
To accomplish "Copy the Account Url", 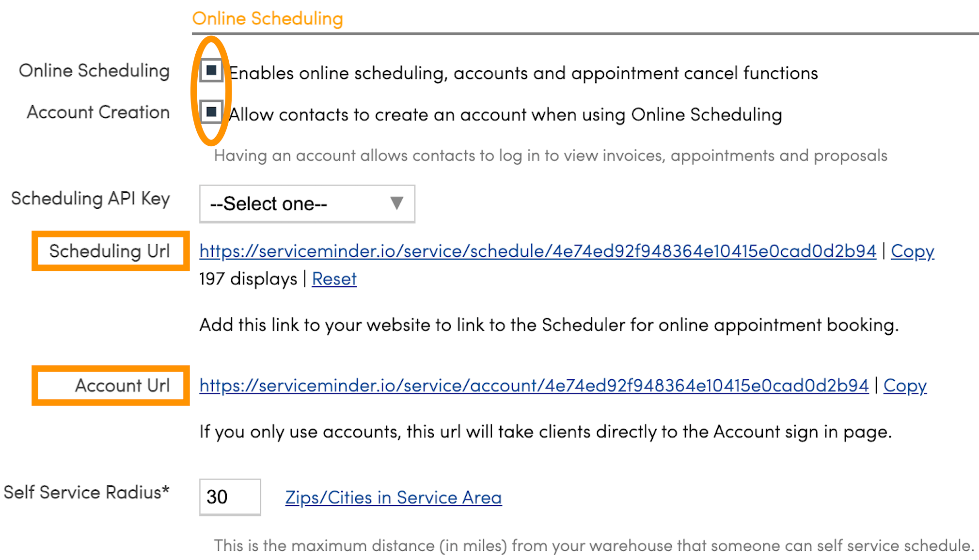I will (904, 386).
